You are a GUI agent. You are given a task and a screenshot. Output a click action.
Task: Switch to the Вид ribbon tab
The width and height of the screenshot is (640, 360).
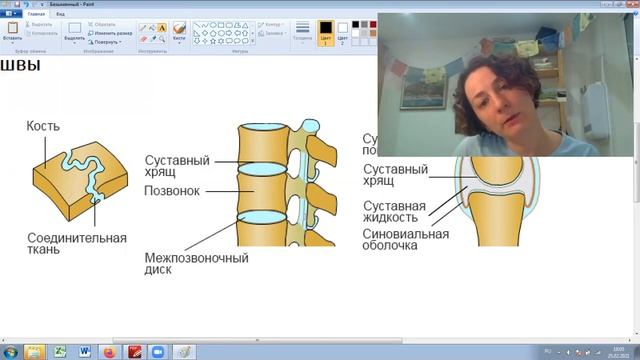click(x=60, y=14)
